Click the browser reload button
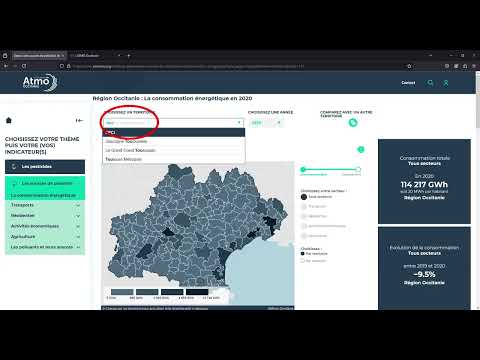 tap(24, 66)
